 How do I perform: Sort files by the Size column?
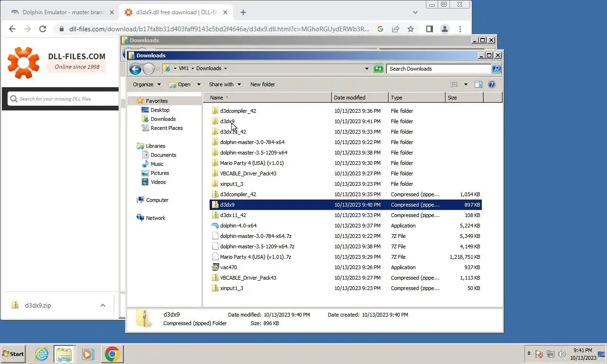(464, 98)
